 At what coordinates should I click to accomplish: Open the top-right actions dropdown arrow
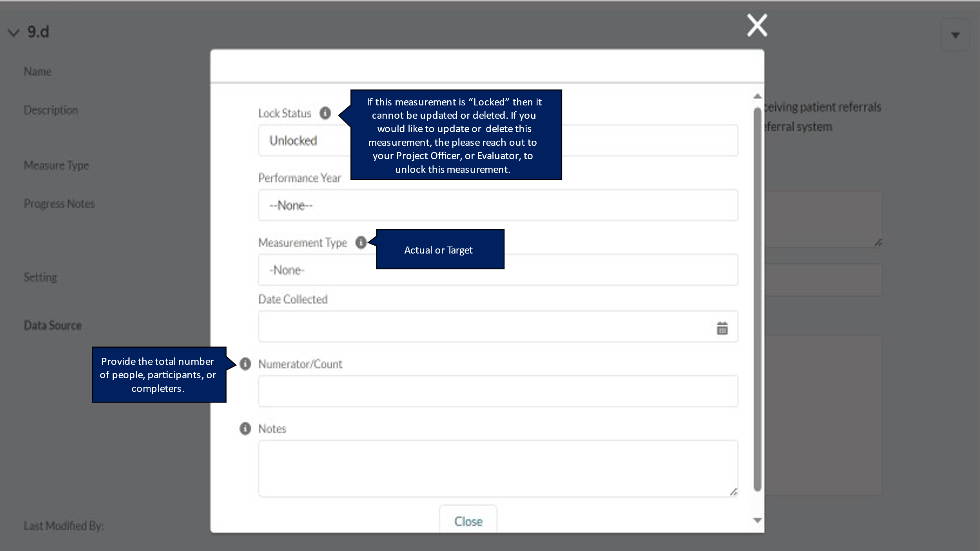pyautogui.click(x=955, y=35)
